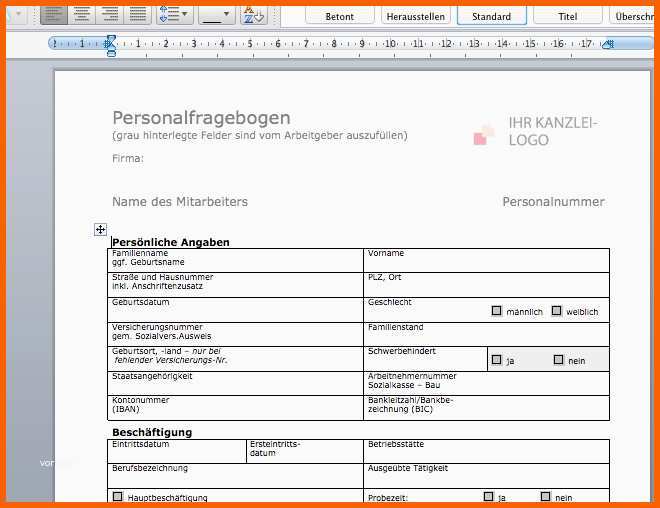660x508 pixels.
Task: Check Probezeit nein checkbox
Action: pos(545,496)
